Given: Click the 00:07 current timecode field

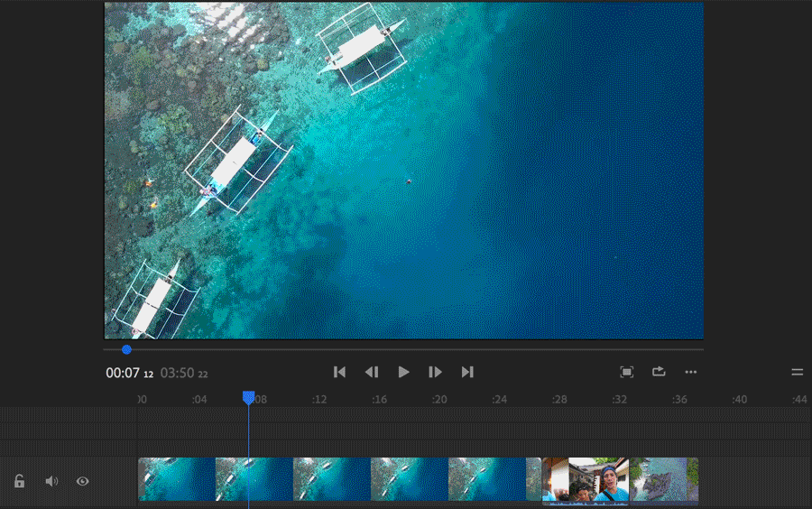Looking at the screenshot, I should pyautogui.click(x=123, y=373).
